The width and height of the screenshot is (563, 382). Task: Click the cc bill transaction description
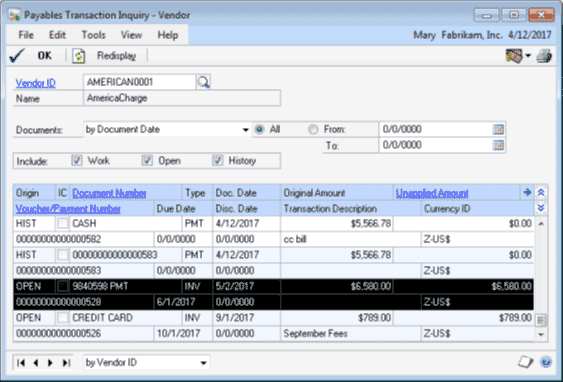[295, 239]
